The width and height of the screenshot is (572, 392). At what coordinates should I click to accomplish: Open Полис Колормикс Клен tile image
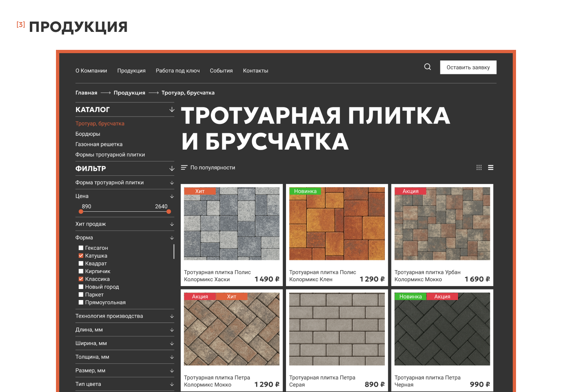coord(337,224)
